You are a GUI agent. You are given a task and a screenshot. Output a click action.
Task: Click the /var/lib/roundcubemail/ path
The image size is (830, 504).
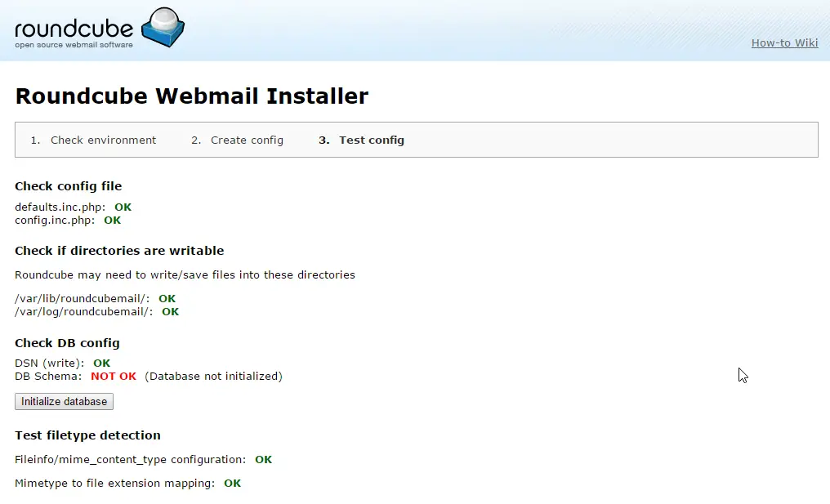click(x=82, y=299)
